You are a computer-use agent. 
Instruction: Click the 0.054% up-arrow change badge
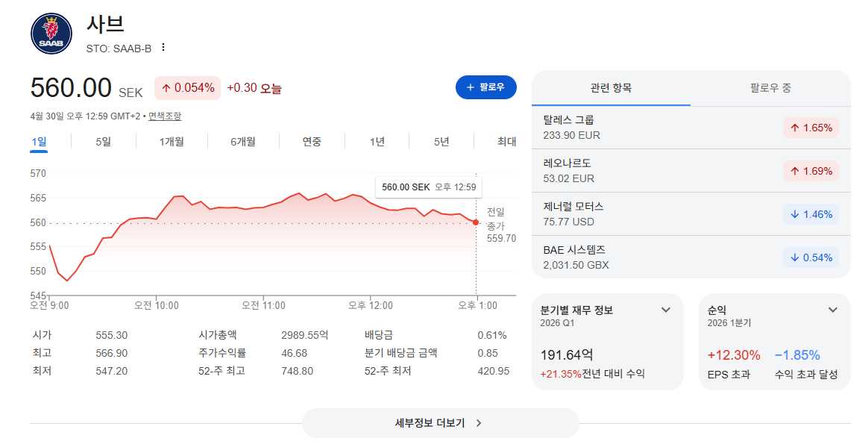click(188, 88)
